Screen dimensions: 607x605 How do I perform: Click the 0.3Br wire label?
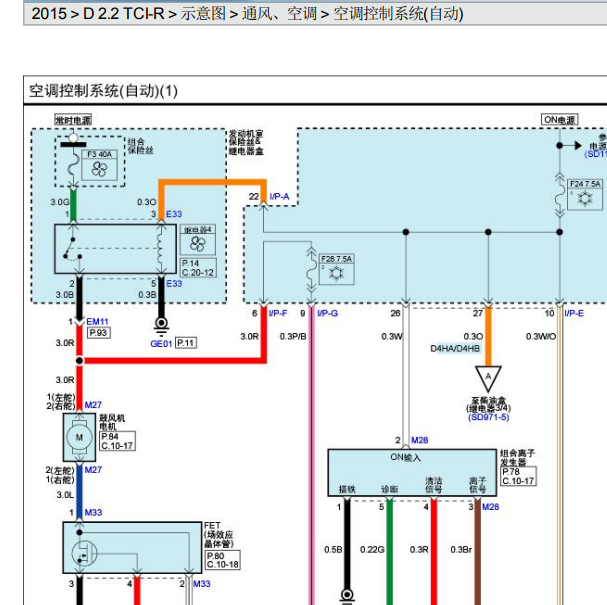[461, 549]
